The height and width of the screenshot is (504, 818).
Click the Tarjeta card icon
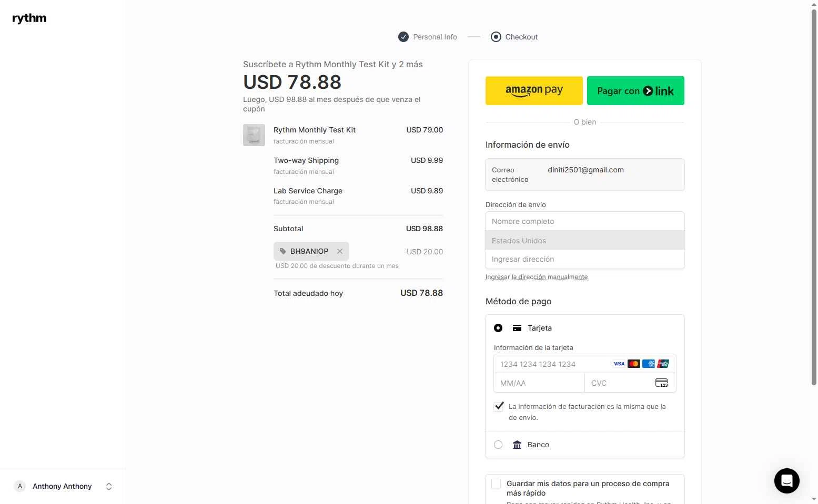517,328
